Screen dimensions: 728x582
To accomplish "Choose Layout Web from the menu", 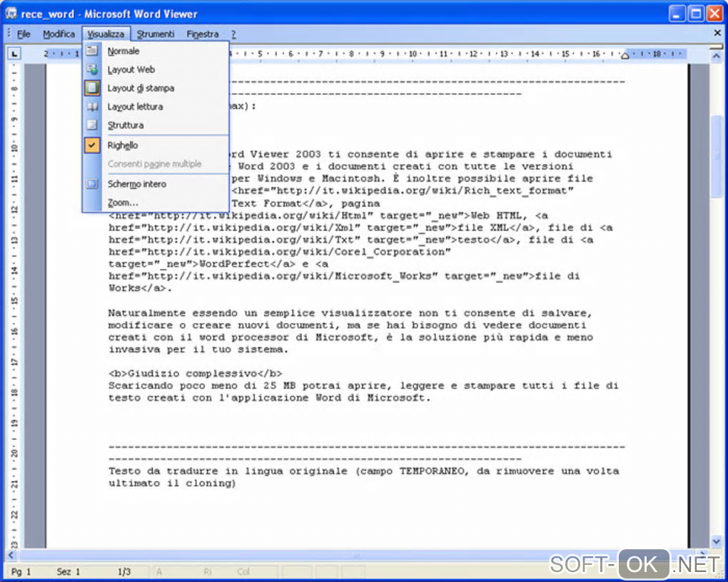I will pyautogui.click(x=156, y=70).
